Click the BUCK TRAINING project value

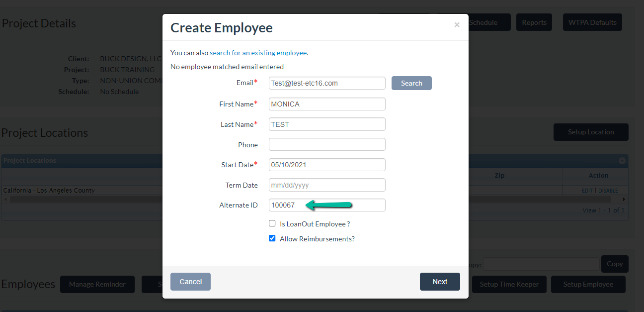click(127, 70)
